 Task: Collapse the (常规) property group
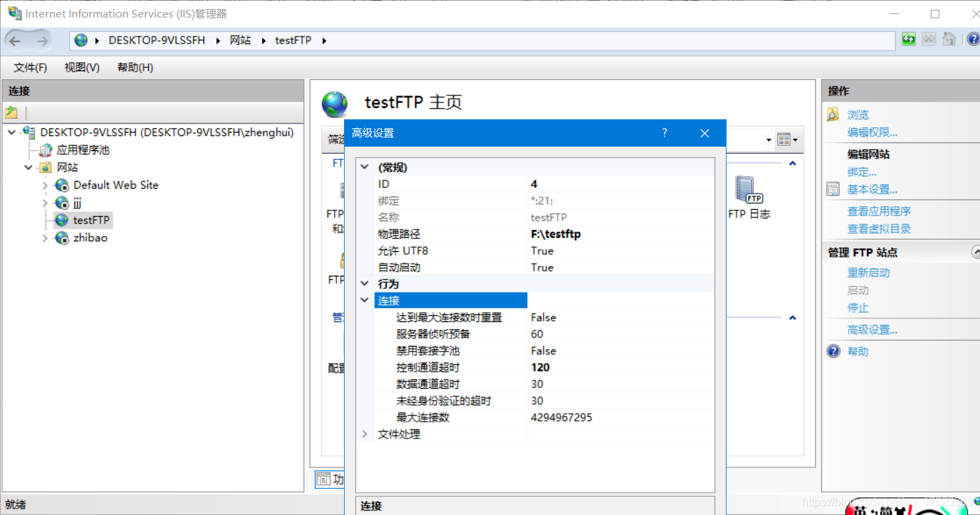(x=364, y=167)
